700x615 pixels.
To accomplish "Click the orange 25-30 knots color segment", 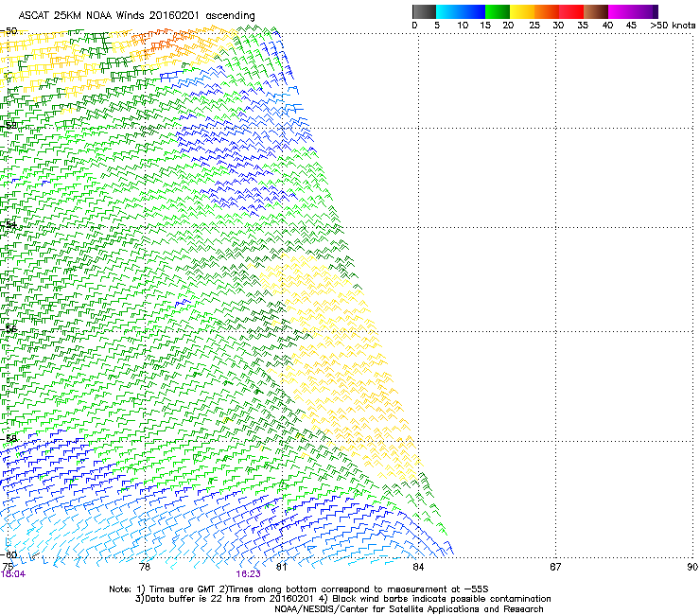I will pyautogui.click(x=547, y=11).
